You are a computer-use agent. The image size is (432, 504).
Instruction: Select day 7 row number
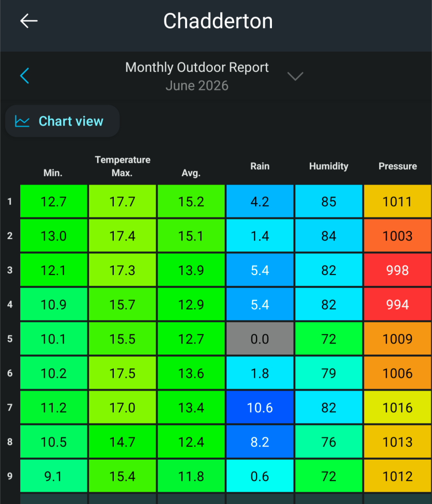click(x=10, y=408)
